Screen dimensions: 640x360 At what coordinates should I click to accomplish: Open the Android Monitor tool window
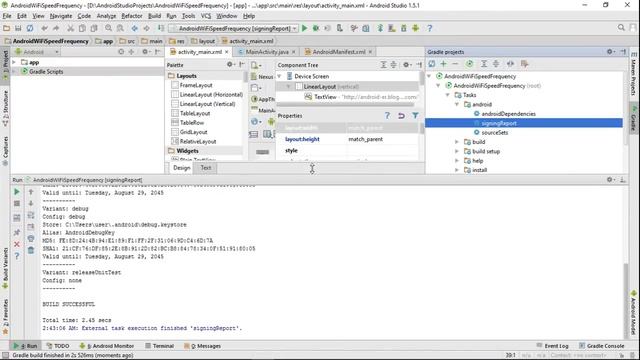tap(106, 346)
